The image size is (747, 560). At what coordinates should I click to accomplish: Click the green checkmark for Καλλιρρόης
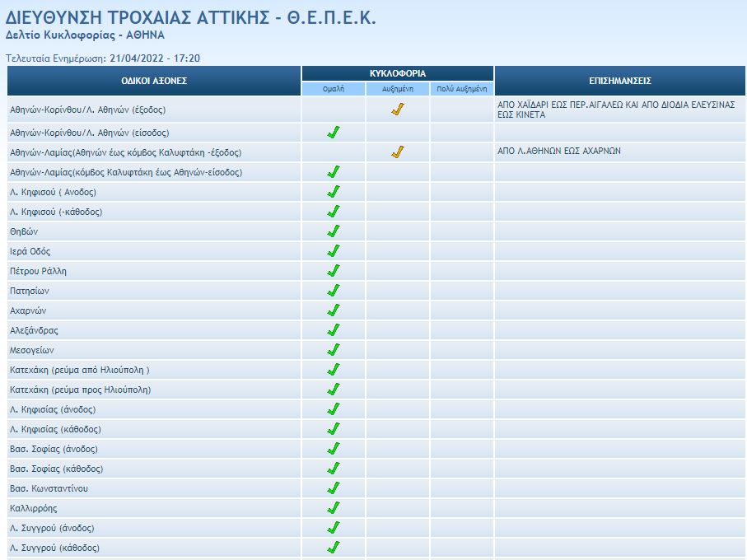334,508
